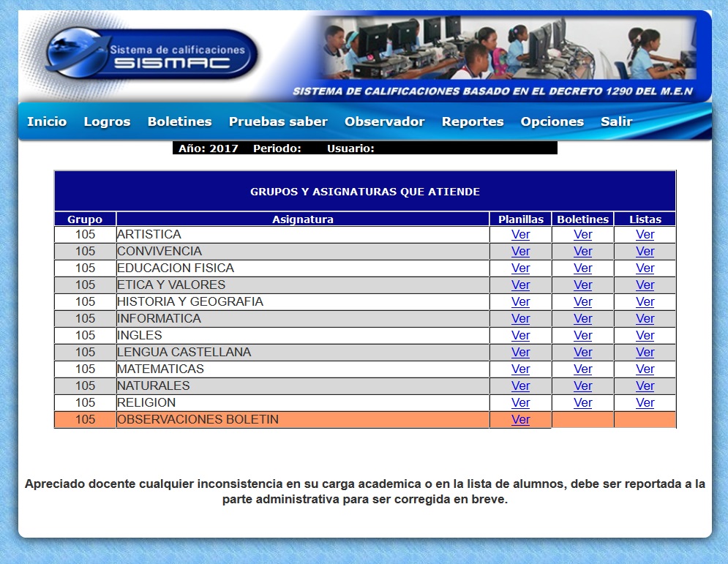Viewport: 728px width, 564px height.
Task: Click Salir to log out
Action: [x=617, y=121]
